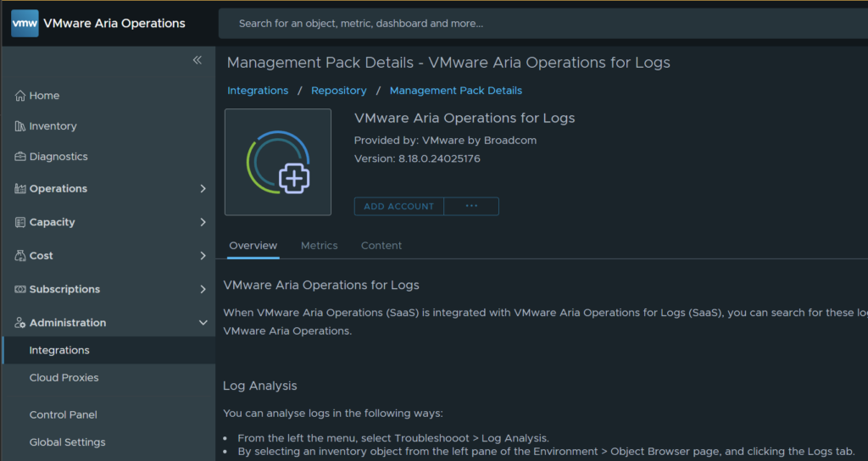The image size is (868, 461).
Task: Expand the Subscriptions menu chevron
Action: (x=203, y=290)
